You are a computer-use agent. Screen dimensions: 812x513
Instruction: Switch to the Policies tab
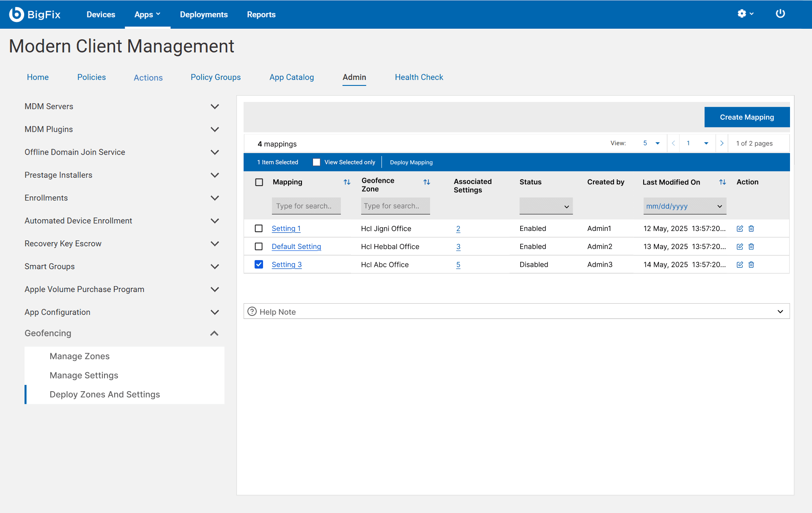(x=91, y=77)
